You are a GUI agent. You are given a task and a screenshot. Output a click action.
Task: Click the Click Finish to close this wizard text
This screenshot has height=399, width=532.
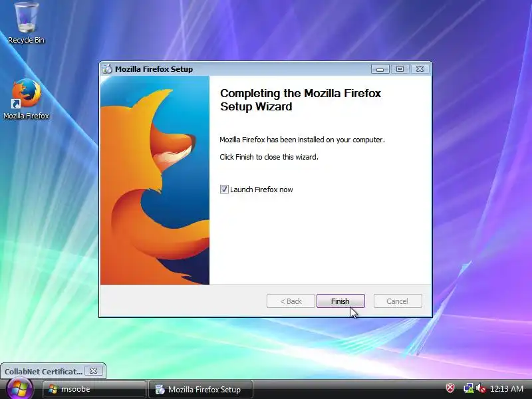pyautogui.click(x=269, y=157)
